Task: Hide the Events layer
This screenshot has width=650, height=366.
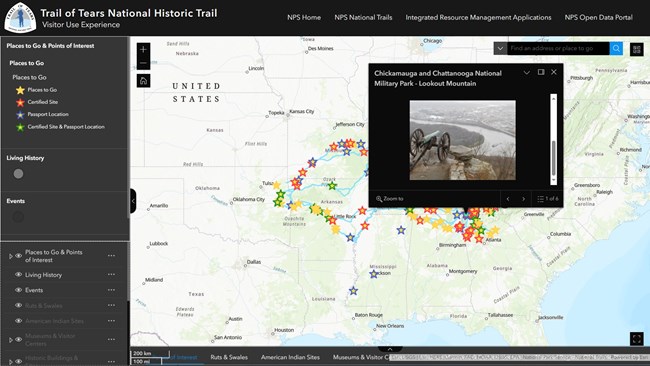Action: pos(18,290)
